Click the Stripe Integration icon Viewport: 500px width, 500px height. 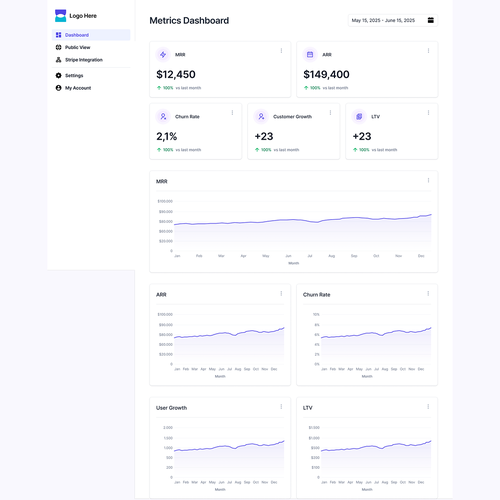(58, 60)
